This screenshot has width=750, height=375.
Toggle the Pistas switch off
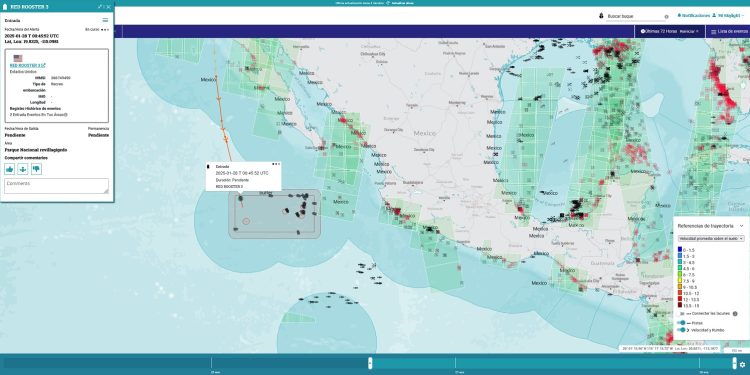682,323
